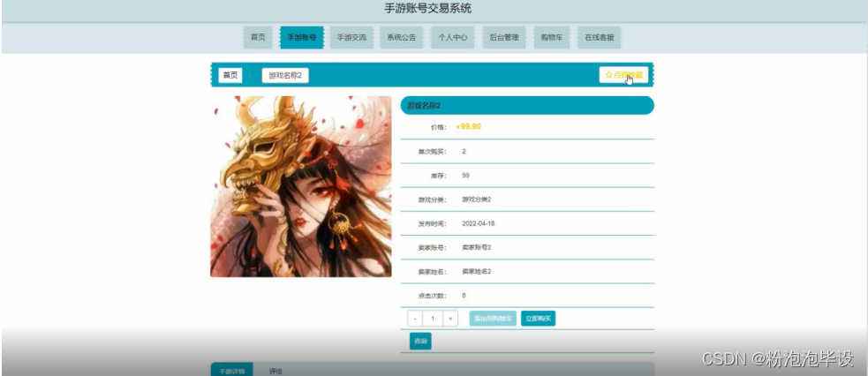868x376 pixels.
Task: Increase quantity with the plus button
Action: pos(450,319)
